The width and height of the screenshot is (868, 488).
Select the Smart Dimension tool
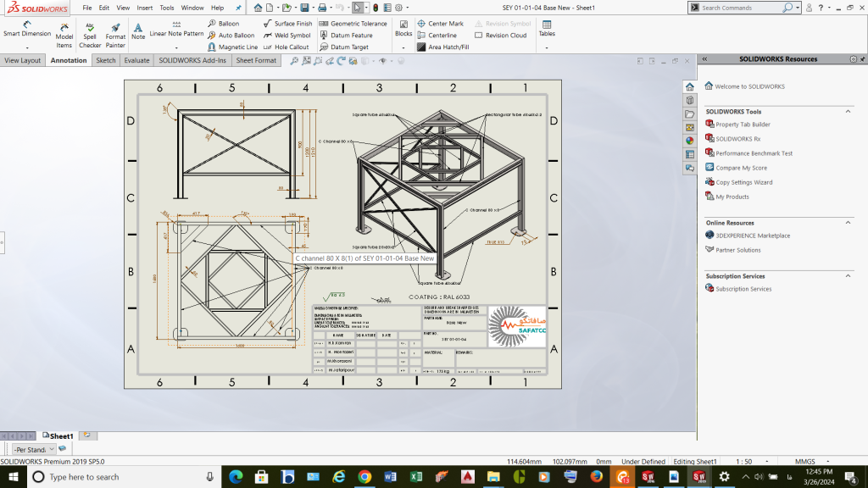coord(27,30)
